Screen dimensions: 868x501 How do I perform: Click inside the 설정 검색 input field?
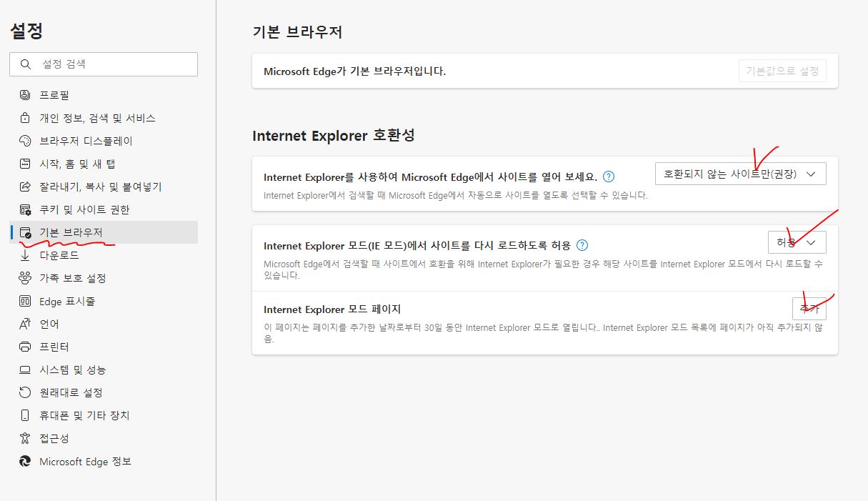click(x=104, y=64)
